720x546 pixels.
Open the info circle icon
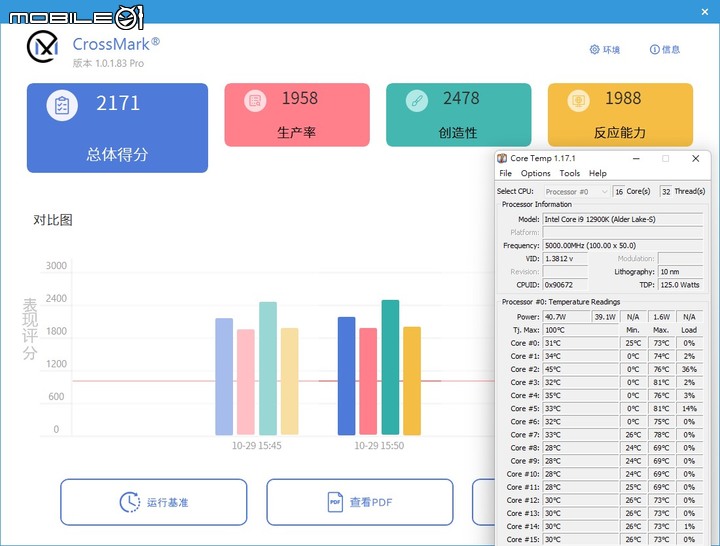[x=654, y=49]
